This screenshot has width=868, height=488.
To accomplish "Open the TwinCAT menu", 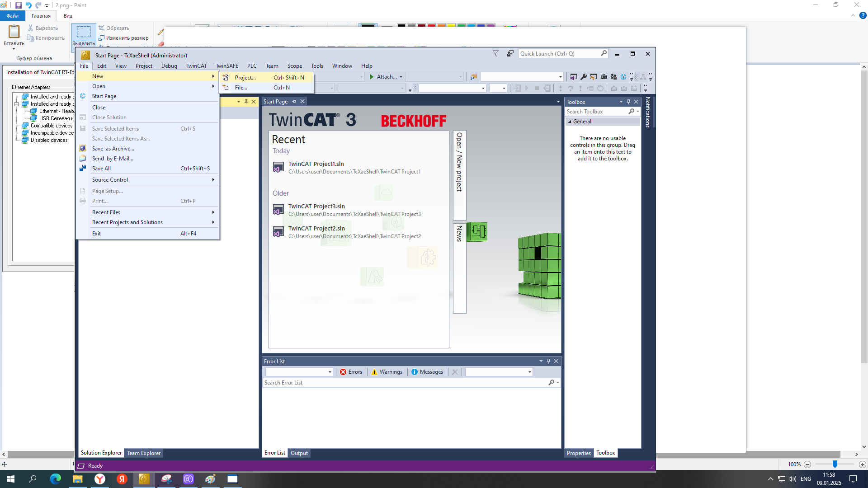I will [x=196, y=66].
